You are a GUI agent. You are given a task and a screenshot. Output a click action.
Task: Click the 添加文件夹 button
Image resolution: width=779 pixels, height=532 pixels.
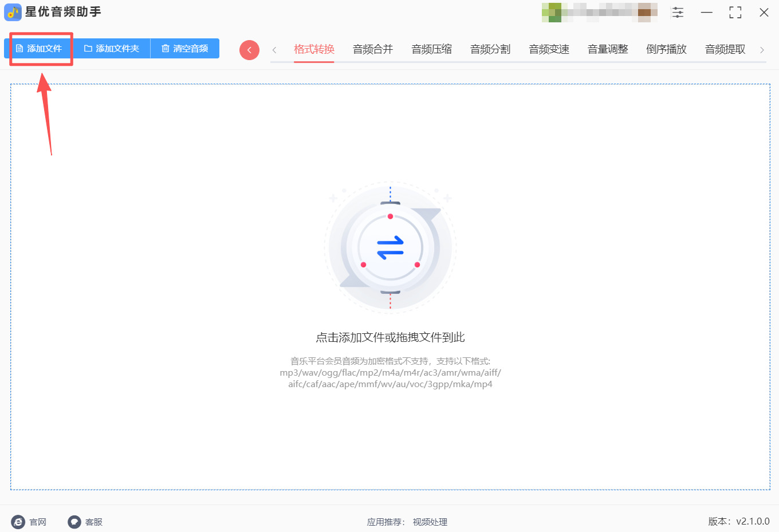click(112, 49)
